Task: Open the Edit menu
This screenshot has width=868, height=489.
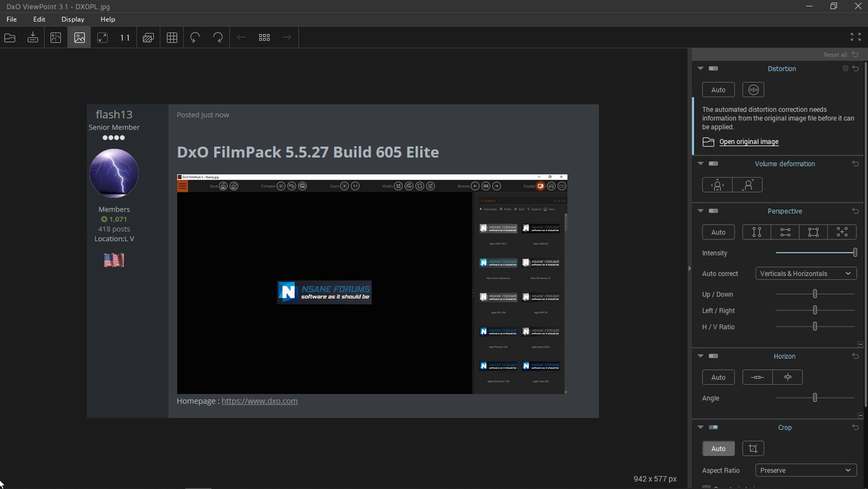Action: pos(39,19)
